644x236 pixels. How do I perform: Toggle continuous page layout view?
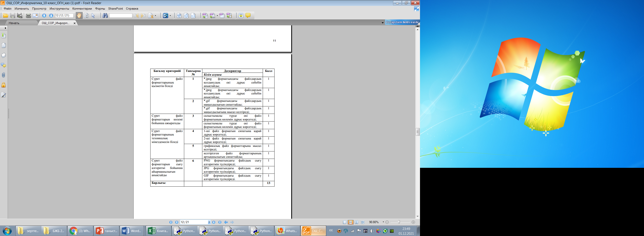tap(350, 222)
